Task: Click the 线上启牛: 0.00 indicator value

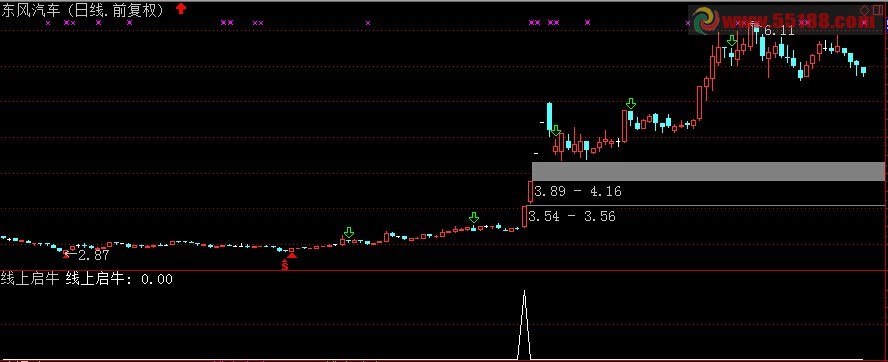Action: tap(119, 279)
